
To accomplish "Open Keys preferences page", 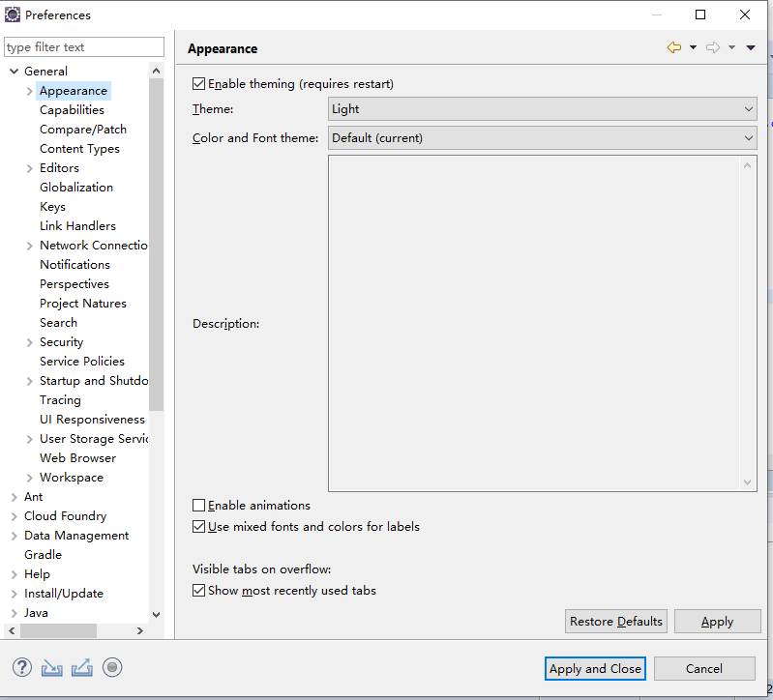I will point(53,207).
